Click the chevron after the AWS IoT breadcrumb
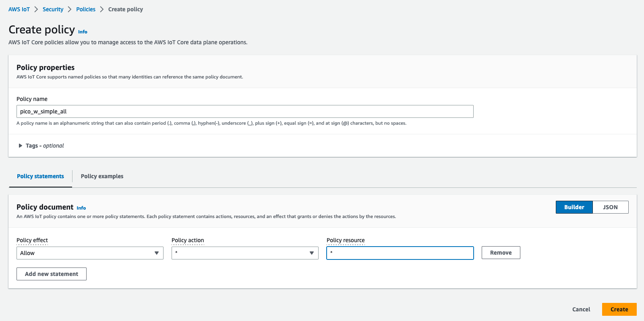Screen dimensions: 644x321 36,9
